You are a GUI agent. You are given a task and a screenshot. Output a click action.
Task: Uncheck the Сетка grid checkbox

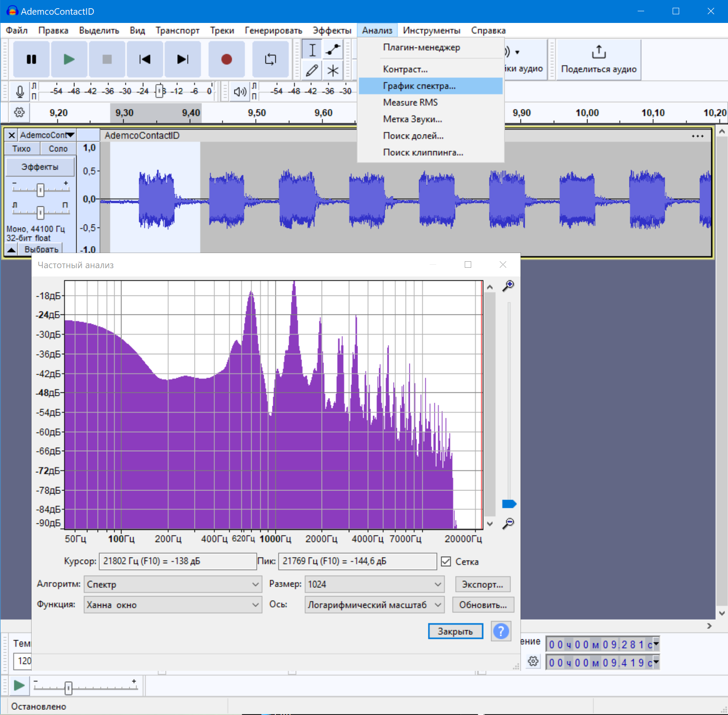tap(446, 561)
